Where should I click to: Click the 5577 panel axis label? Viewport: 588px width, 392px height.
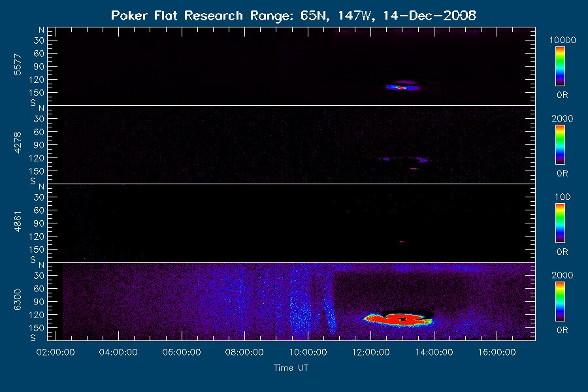[x=18, y=65]
